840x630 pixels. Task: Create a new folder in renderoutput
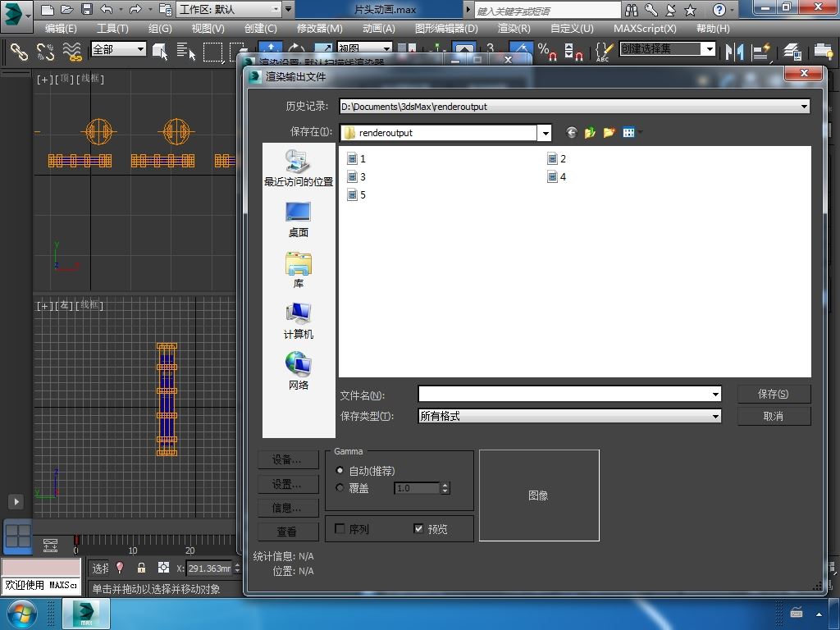[x=609, y=132]
